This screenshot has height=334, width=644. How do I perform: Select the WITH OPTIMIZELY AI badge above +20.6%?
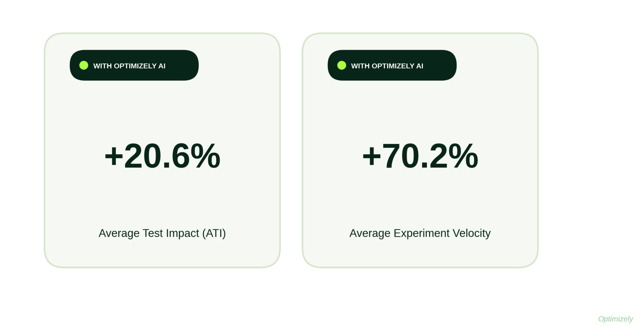coord(134,65)
